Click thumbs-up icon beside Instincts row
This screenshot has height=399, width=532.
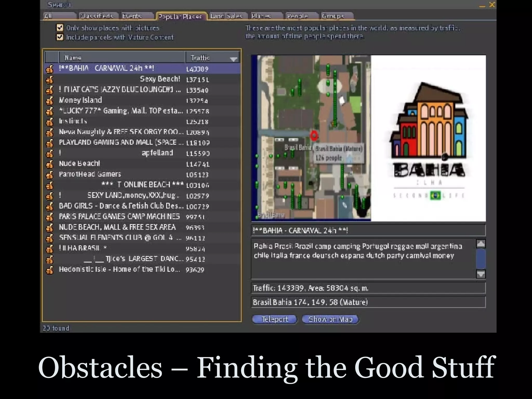point(50,122)
